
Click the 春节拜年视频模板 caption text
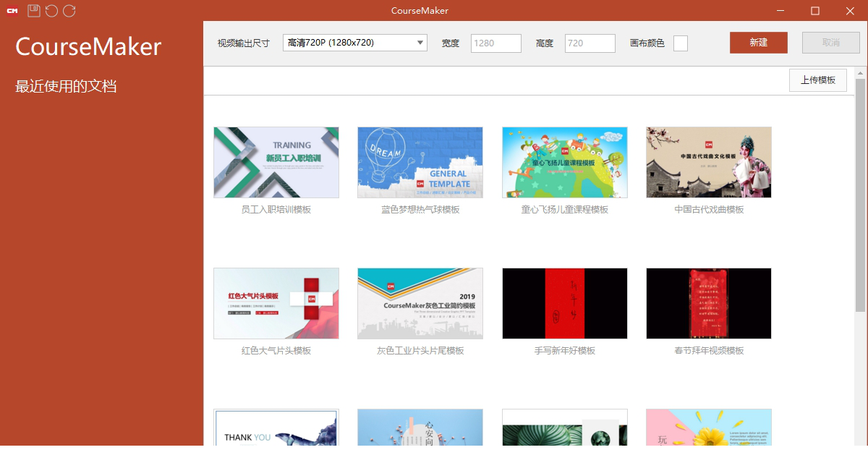[709, 351]
